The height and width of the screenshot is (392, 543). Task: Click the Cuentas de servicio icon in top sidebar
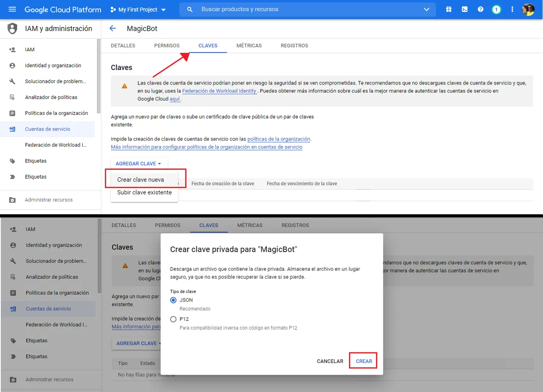(x=12, y=129)
